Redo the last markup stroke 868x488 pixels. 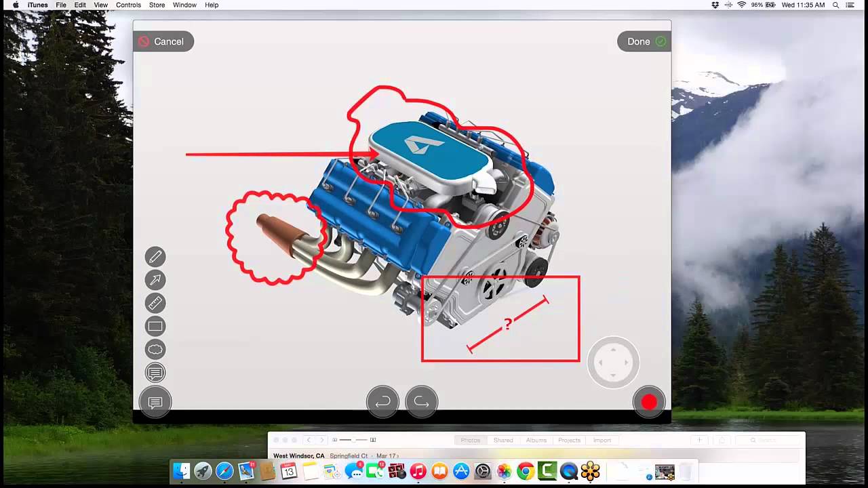[421, 402]
